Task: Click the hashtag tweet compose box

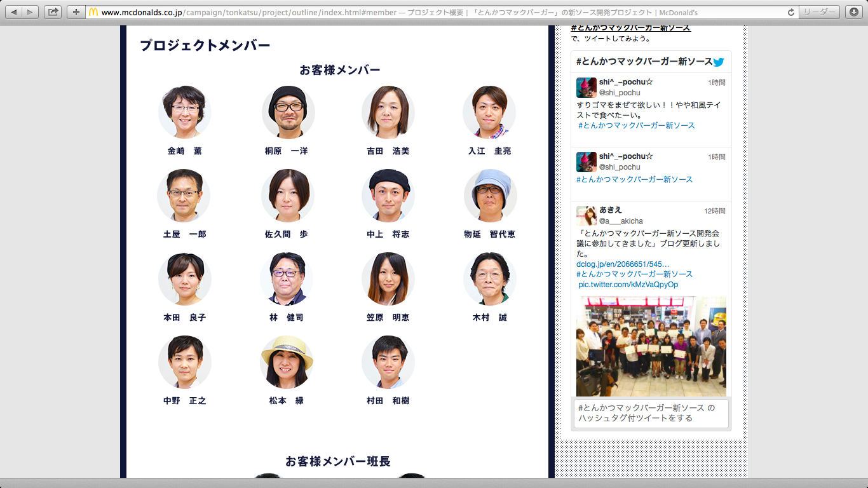Action: pos(651,413)
